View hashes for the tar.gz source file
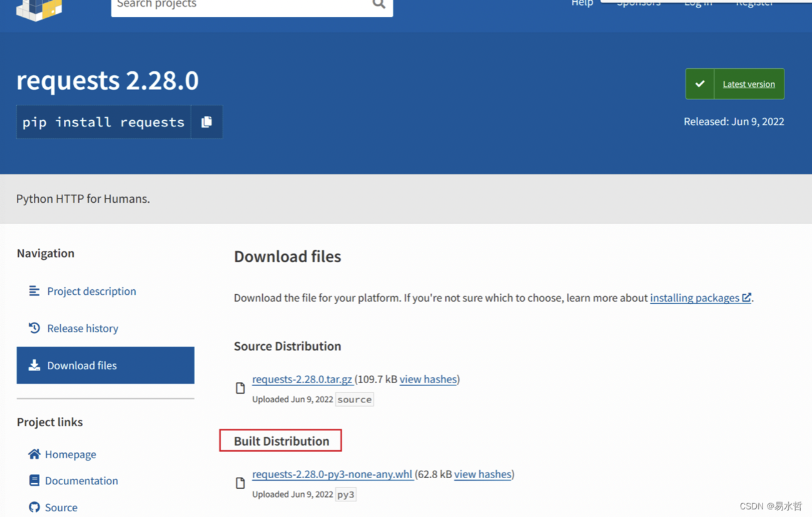Screen dimensions: 812x517 pos(428,379)
